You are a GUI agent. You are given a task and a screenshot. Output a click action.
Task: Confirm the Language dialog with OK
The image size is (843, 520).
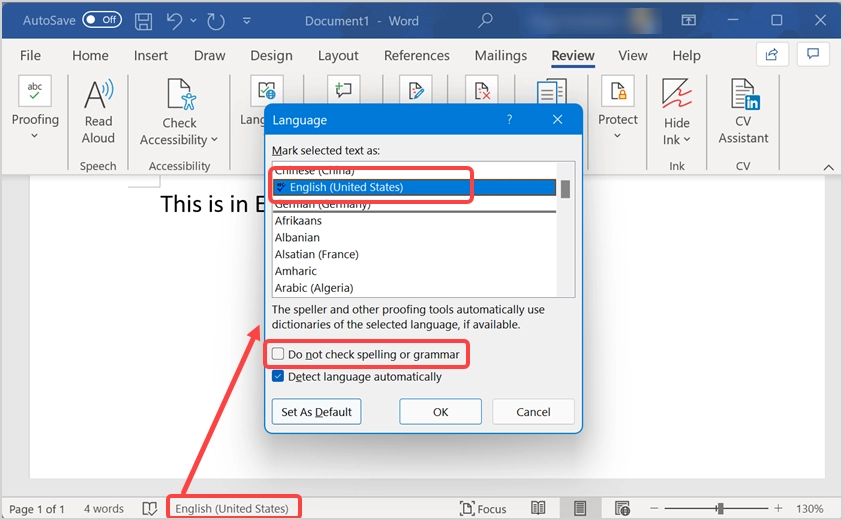pos(440,412)
